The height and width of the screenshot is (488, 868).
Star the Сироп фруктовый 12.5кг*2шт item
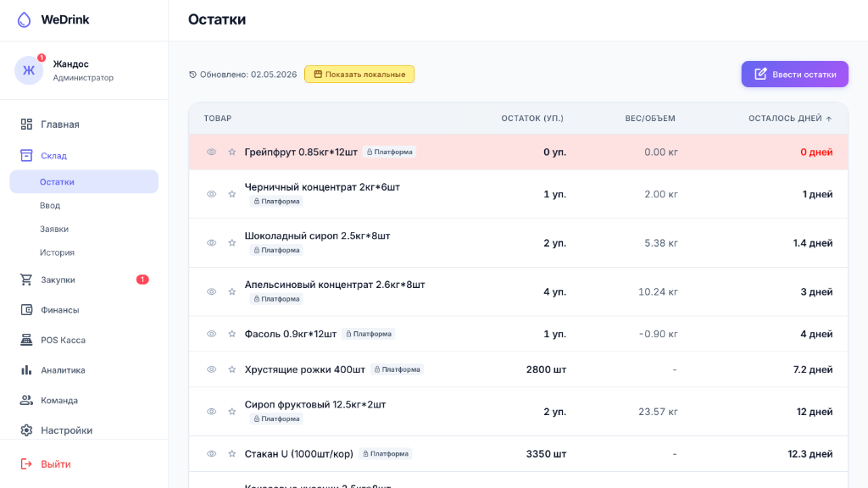pos(232,412)
